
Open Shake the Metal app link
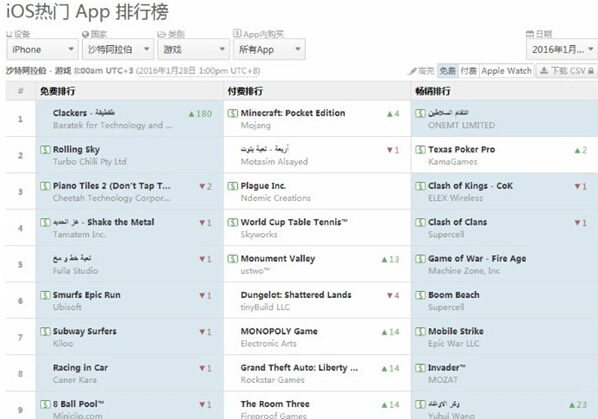tap(103, 222)
